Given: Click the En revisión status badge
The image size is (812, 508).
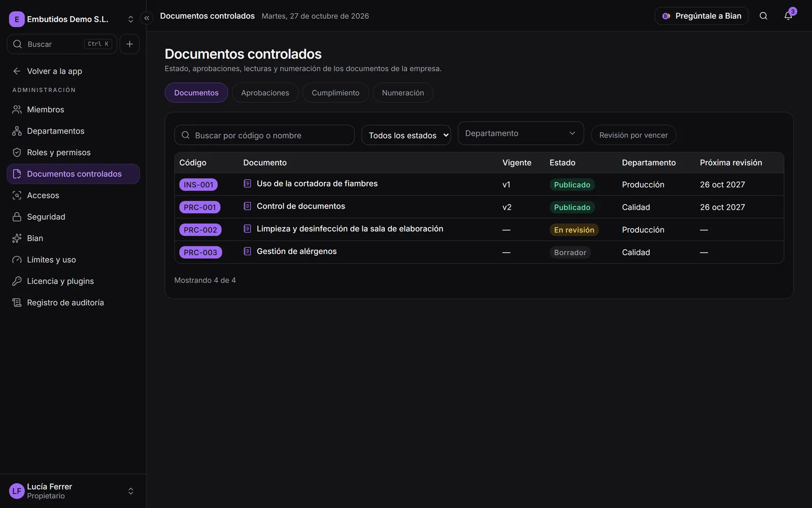Looking at the screenshot, I should (x=574, y=230).
